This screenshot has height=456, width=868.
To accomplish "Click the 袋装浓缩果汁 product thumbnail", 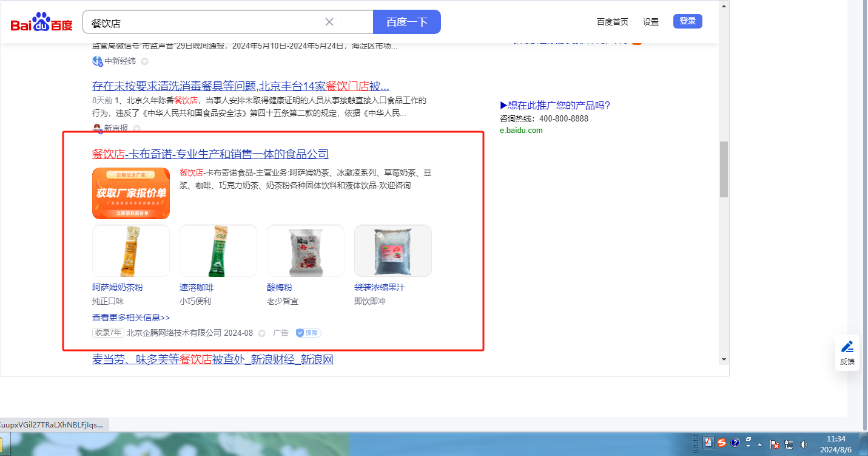I will [393, 251].
